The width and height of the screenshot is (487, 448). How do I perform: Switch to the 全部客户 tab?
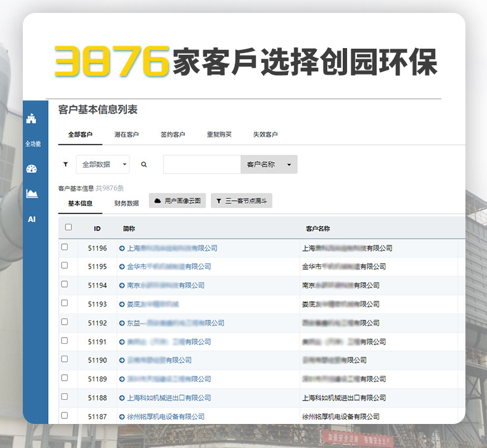point(80,134)
